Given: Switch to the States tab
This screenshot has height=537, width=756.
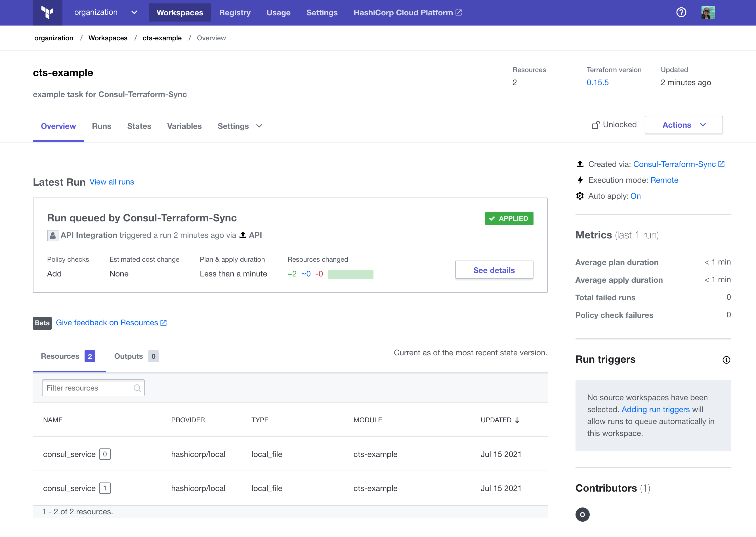Looking at the screenshot, I should 139,126.
